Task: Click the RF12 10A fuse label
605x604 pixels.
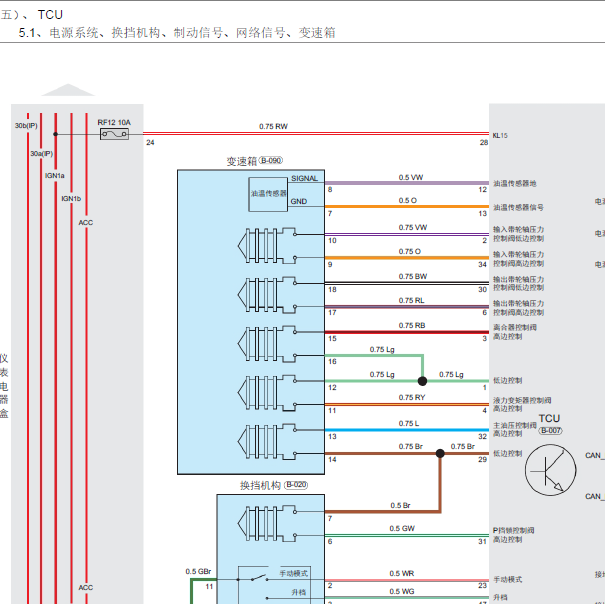Action: 114,122
